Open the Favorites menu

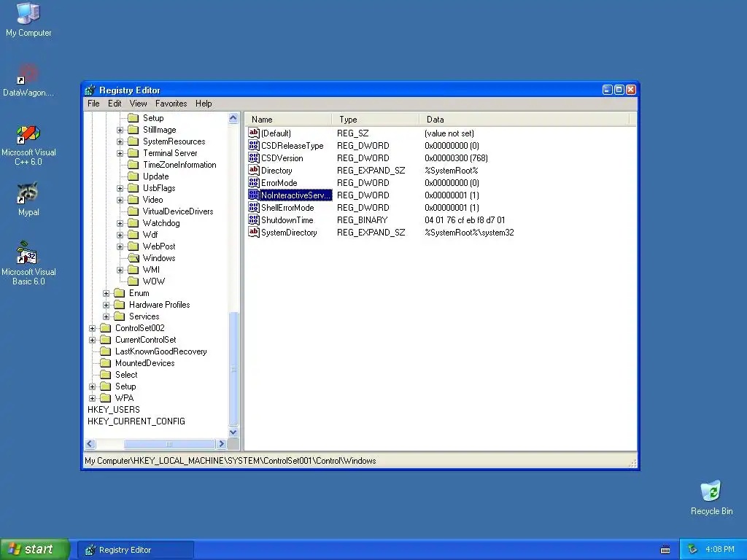171,104
